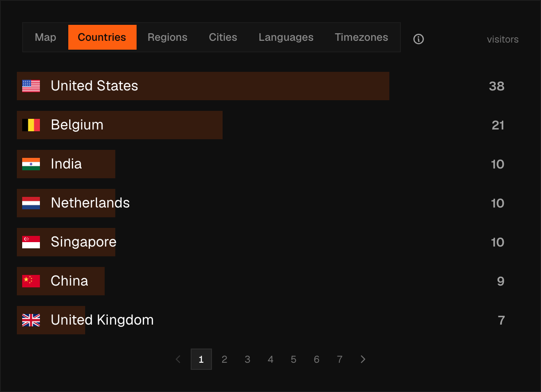541x392 pixels.
Task: Open the Regions tab
Action: pyautogui.click(x=168, y=37)
